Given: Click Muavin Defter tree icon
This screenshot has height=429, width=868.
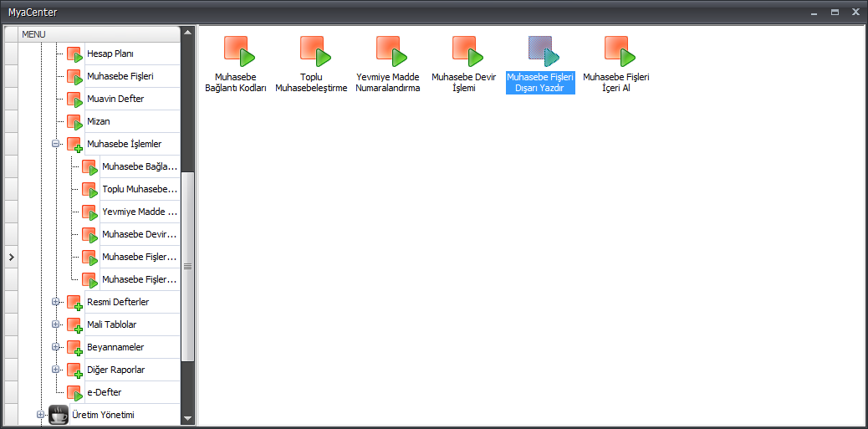Looking at the screenshot, I should 74,100.
